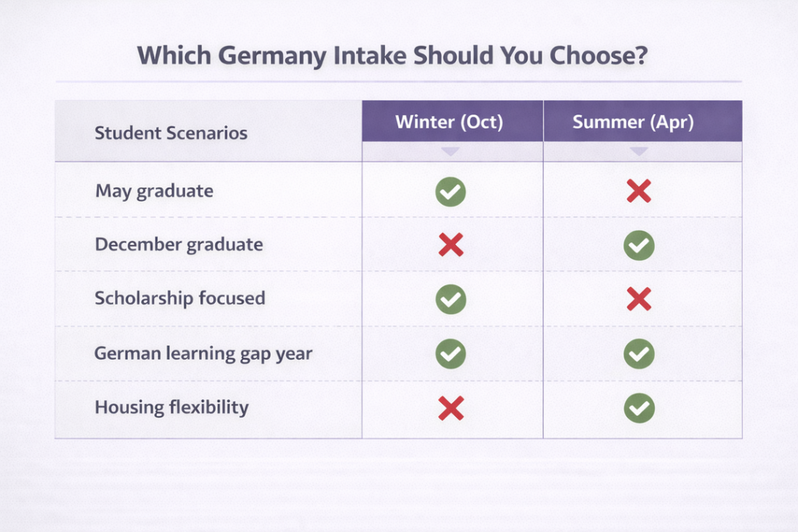Click the Winter red cross for December graduate
This screenshot has width=798, height=532.
tap(450, 245)
